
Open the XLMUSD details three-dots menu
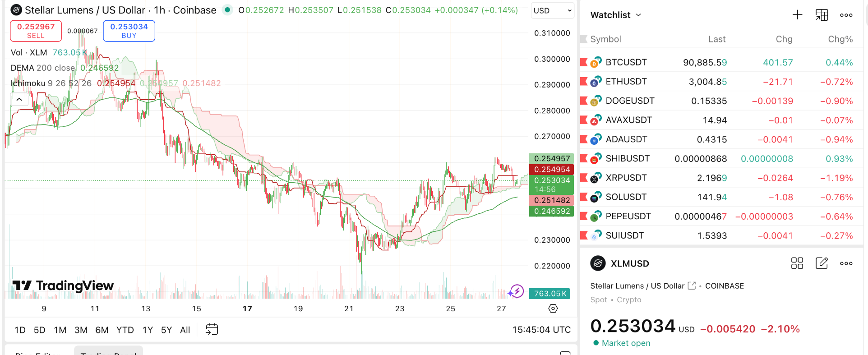[846, 263]
